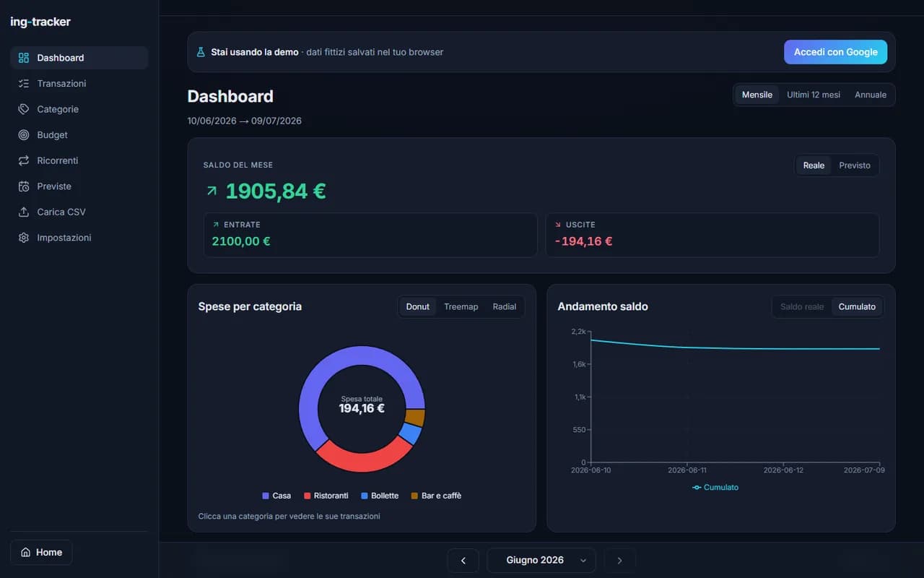Click 'Clicca una categoria' hint text
Screen dimensions: 924x578
289,517
